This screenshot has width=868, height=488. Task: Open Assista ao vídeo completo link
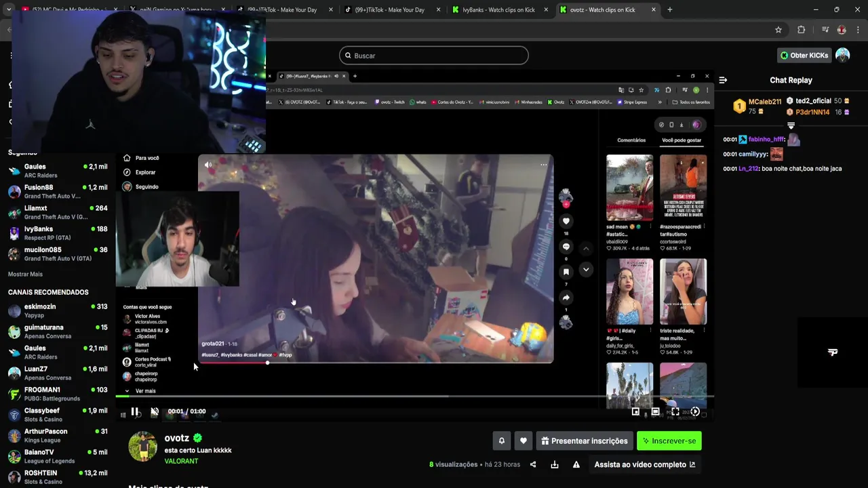645,464
